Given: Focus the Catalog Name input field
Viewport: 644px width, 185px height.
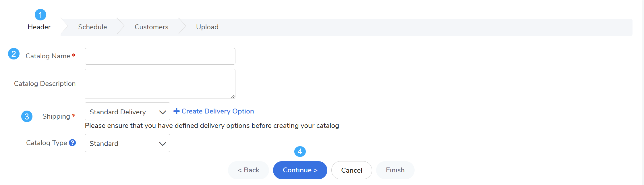Looking at the screenshot, I should pos(160,56).
